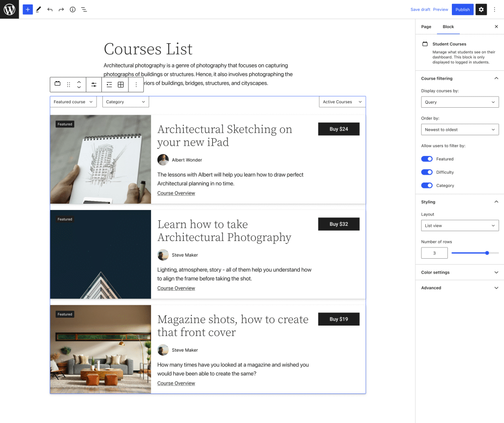504x423 pixels.
Task: Click the Number of rows input field
Action: (x=434, y=253)
